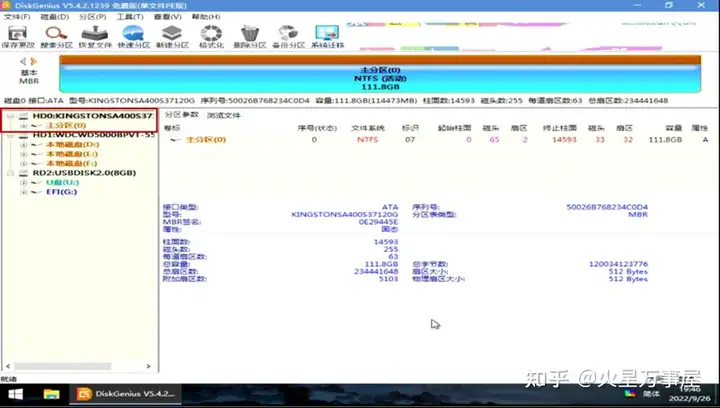This screenshot has width=720, height=408.
Task: Open the 恢复文件 (Recover files) tool
Action: click(95, 34)
